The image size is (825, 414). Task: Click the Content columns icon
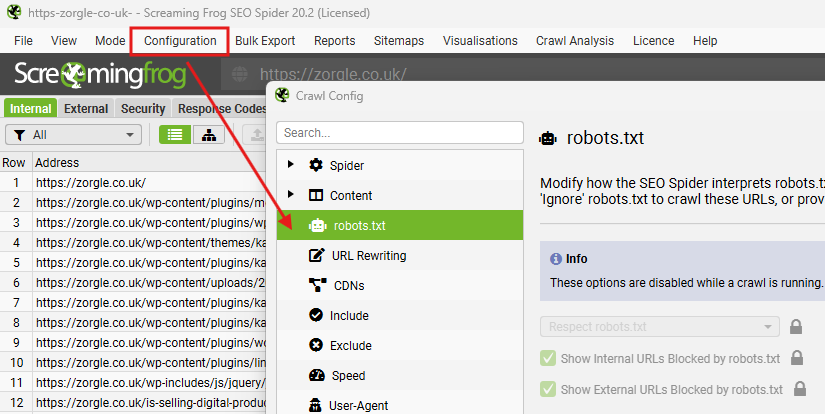(316, 195)
